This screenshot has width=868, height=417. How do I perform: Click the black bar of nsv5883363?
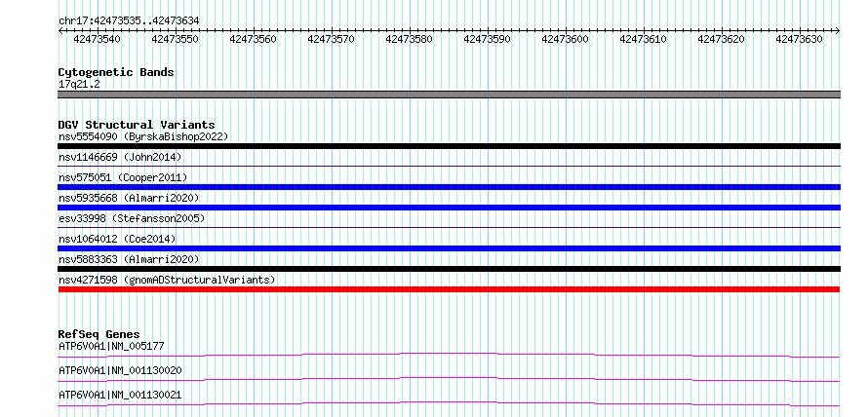(449, 269)
